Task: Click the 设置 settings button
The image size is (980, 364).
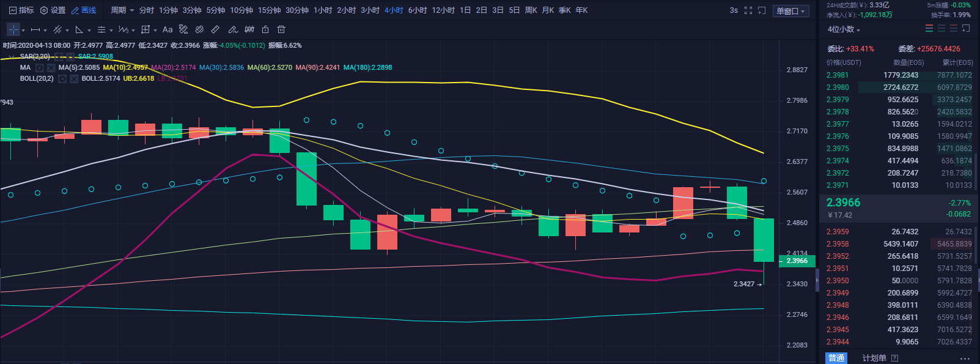Action: 53,10
